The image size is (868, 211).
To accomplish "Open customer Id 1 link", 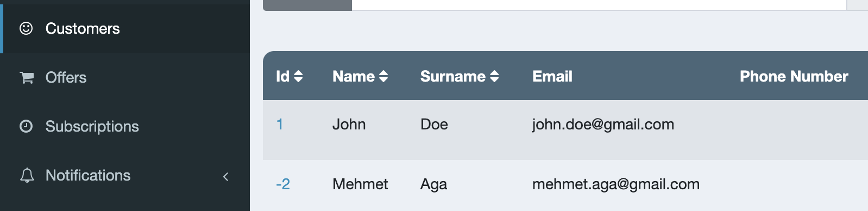I will [280, 125].
